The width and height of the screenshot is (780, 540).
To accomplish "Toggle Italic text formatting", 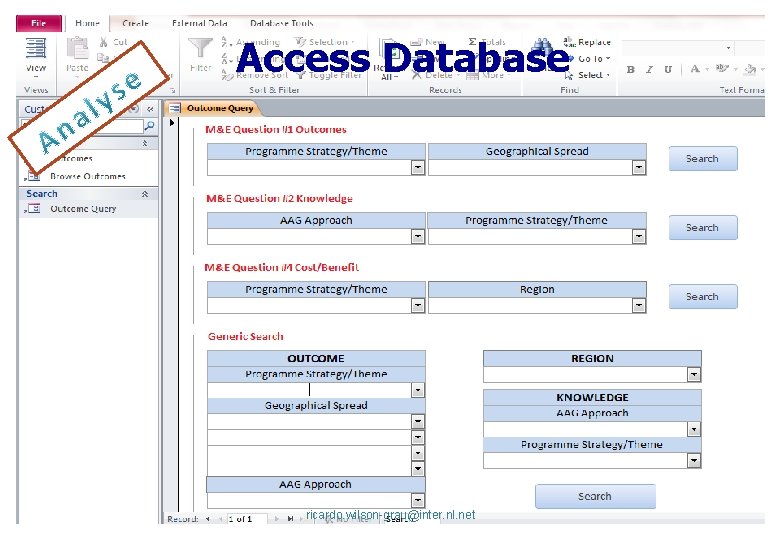I will tap(650, 70).
